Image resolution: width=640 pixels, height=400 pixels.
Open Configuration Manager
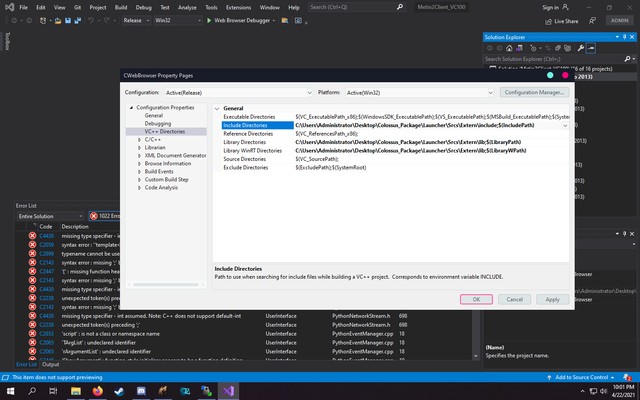534,92
